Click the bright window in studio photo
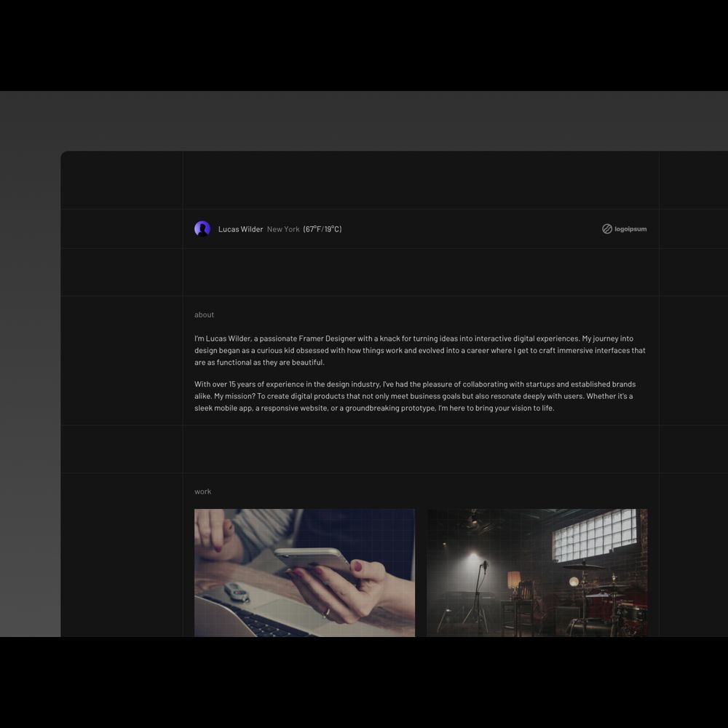This screenshot has height=728, width=728. 593,535
